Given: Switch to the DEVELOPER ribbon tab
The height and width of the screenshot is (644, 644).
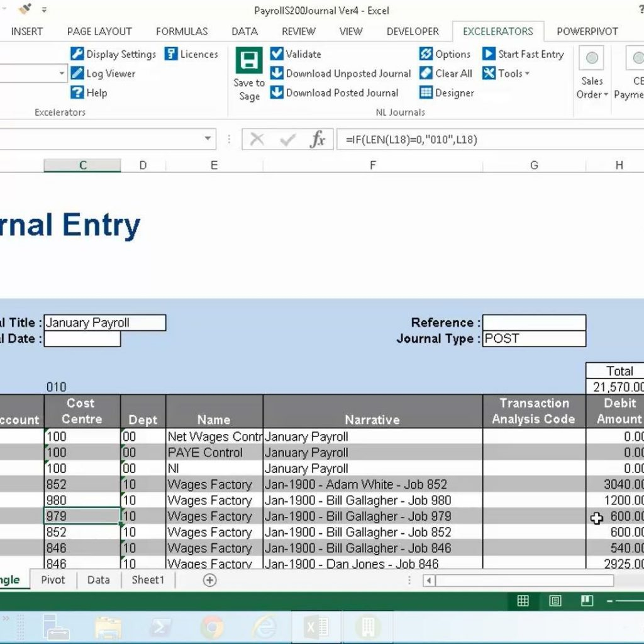Looking at the screenshot, I should (x=412, y=31).
